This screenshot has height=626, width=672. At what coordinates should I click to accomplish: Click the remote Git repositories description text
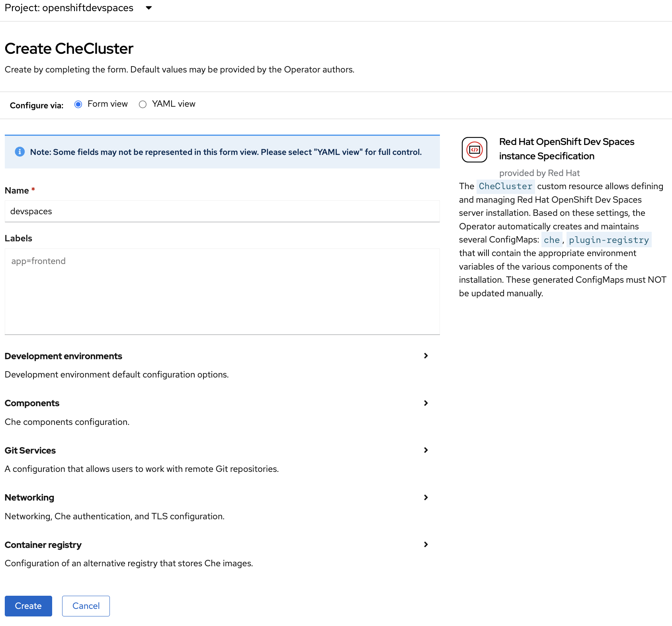142,469
